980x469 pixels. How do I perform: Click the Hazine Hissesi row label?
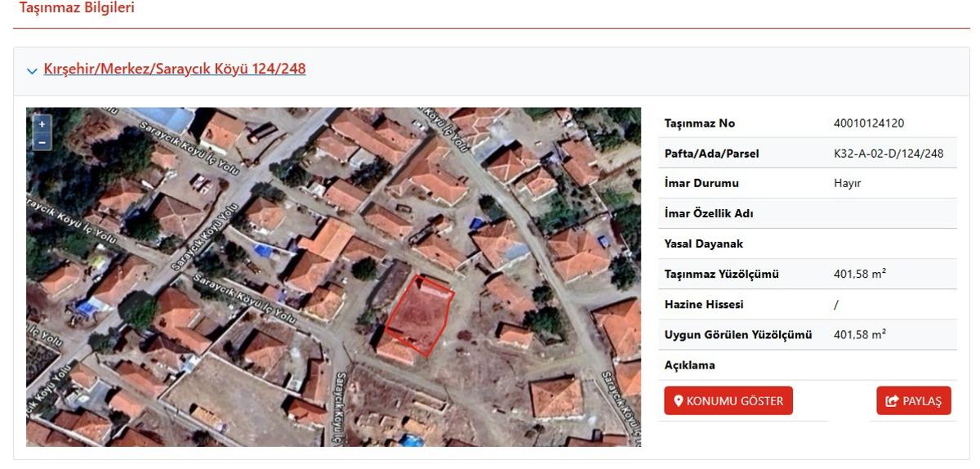click(x=704, y=304)
